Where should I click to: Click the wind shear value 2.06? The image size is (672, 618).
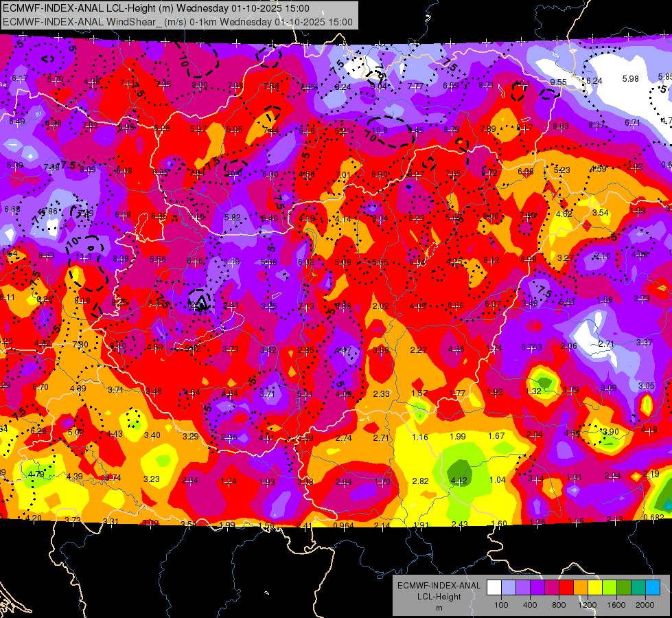(x=569, y=346)
